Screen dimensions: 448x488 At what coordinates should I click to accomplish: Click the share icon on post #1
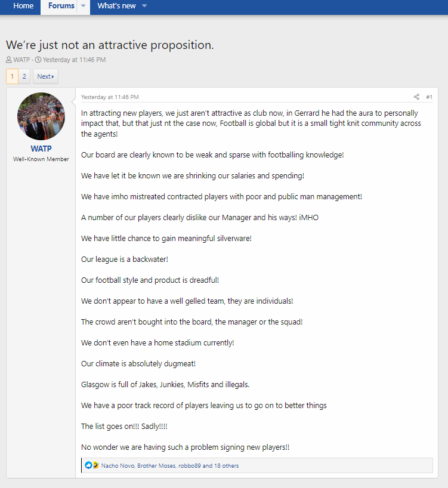click(x=416, y=97)
